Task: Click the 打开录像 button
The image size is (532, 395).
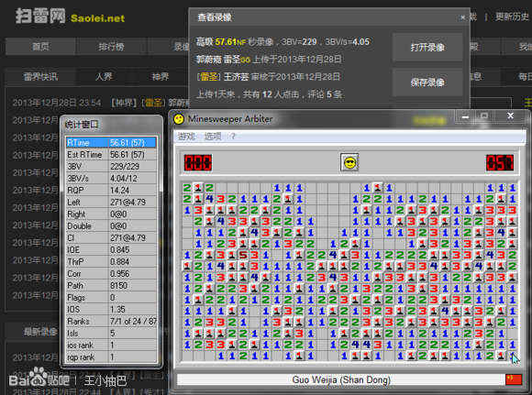Action: coord(427,47)
